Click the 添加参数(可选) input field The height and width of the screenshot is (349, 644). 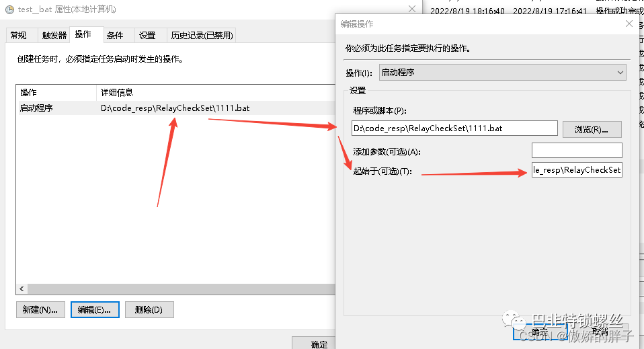(x=577, y=151)
